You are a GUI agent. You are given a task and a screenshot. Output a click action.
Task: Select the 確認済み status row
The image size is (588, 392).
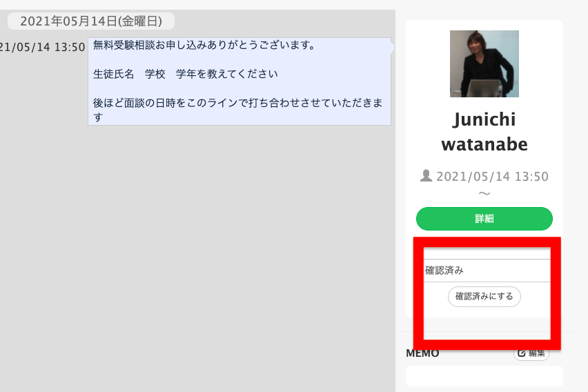pos(487,271)
